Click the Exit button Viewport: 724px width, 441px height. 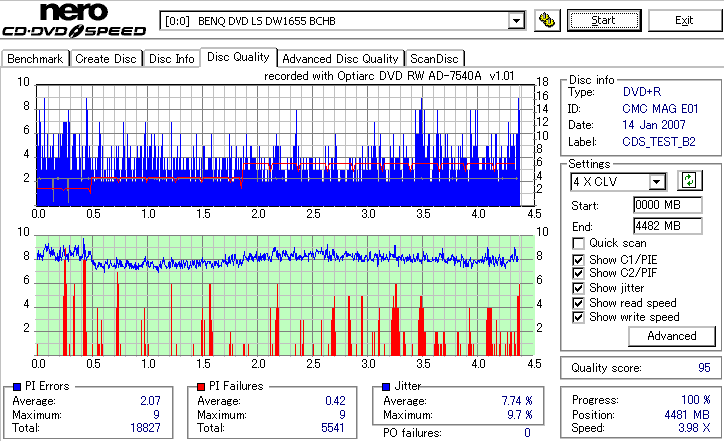[684, 20]
